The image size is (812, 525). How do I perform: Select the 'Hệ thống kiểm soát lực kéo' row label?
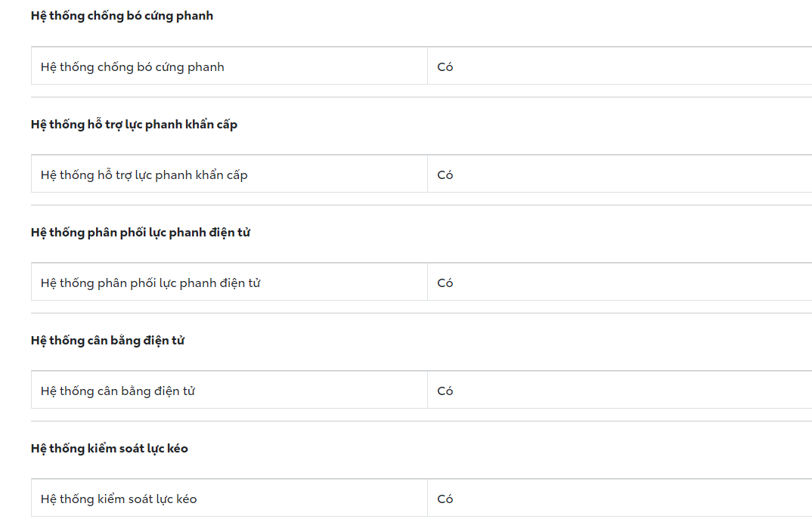(x=119, y=499)
